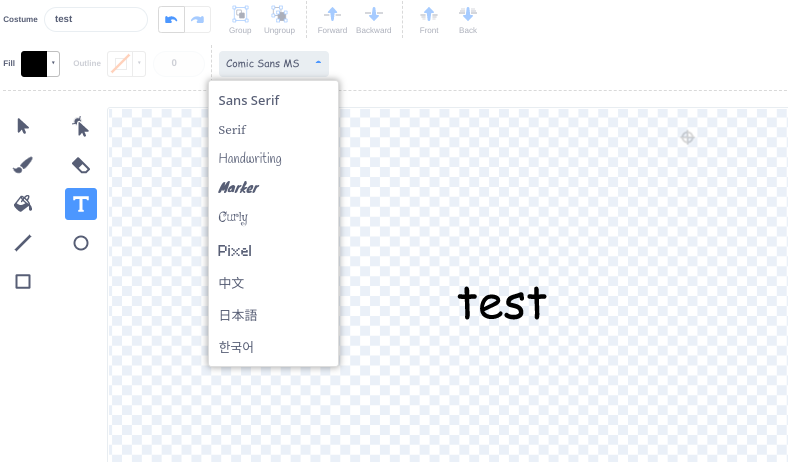Screen dimensions: 788x462
Task: Select the Fill bucket tool
Action: [23, 204]
